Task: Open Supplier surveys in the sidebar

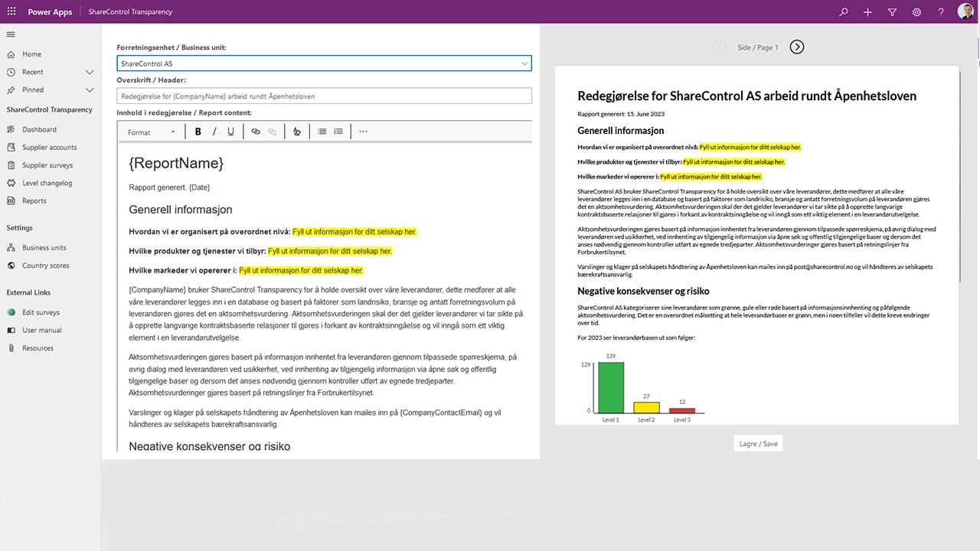Action: [47, 165]
